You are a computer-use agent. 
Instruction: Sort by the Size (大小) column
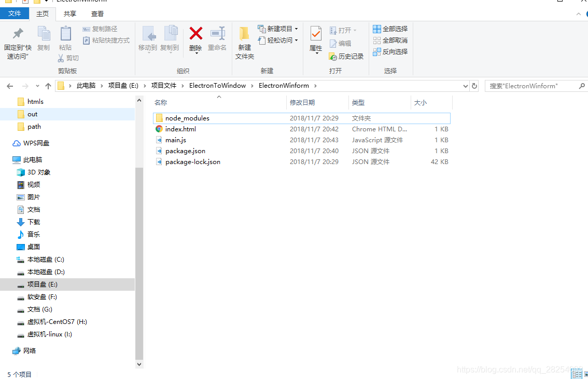tap(421, 103)
